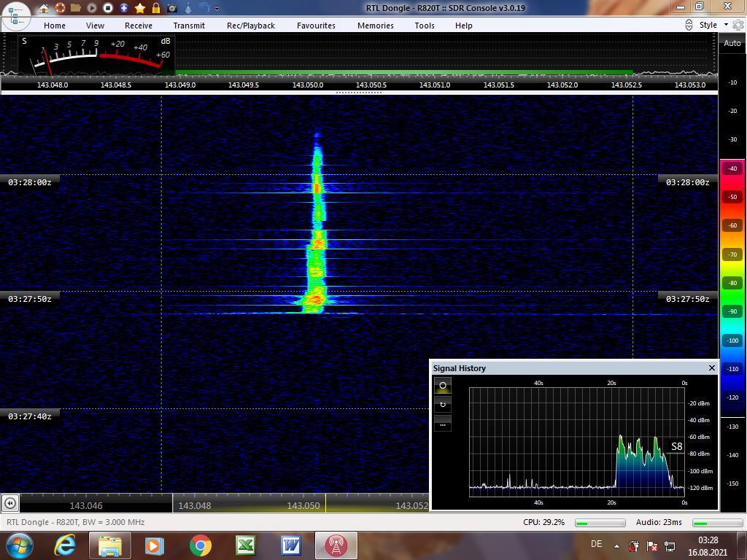Click the Auto level button
Viewport: 747px width, 560px height.
tap(732, 43)
